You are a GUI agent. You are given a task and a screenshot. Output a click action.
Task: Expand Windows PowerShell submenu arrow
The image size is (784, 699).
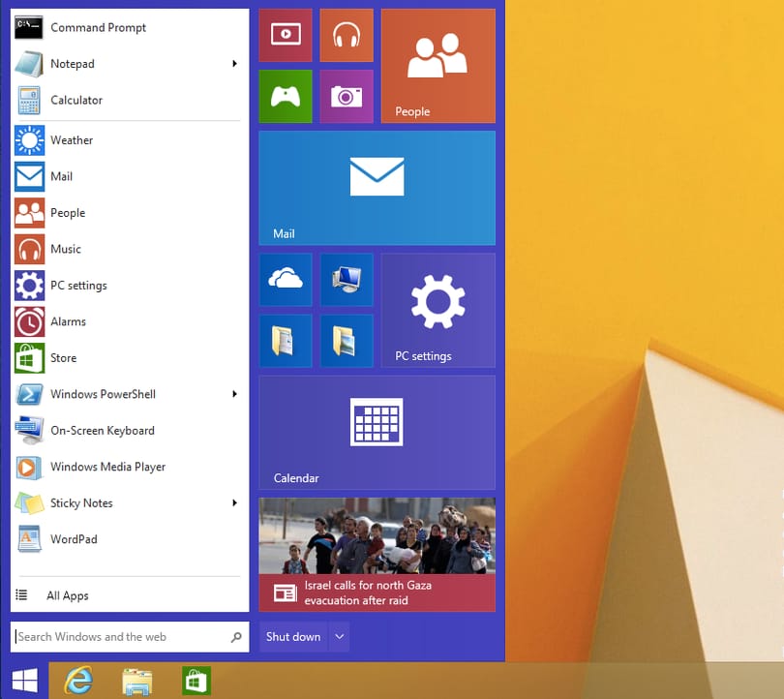234,394
